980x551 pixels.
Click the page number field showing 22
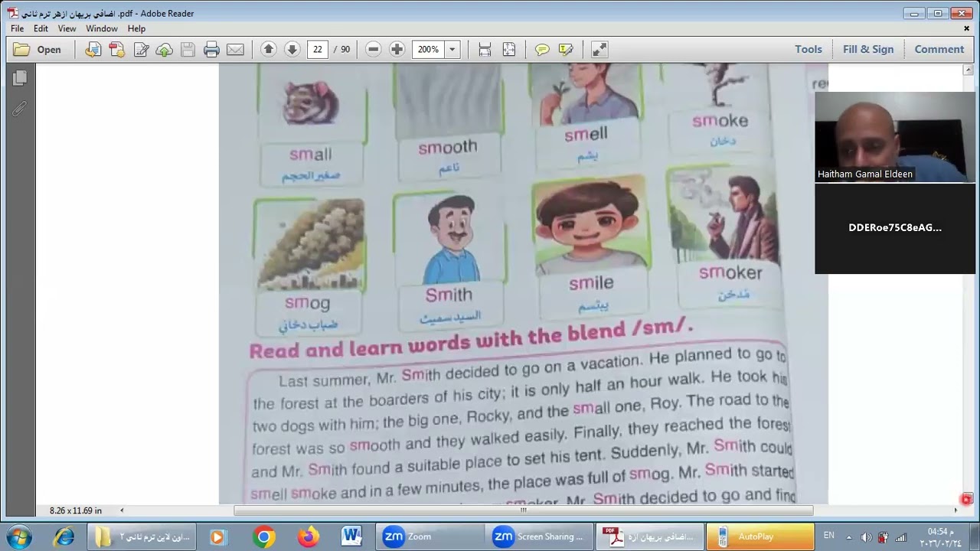click(x=318, y=49)
